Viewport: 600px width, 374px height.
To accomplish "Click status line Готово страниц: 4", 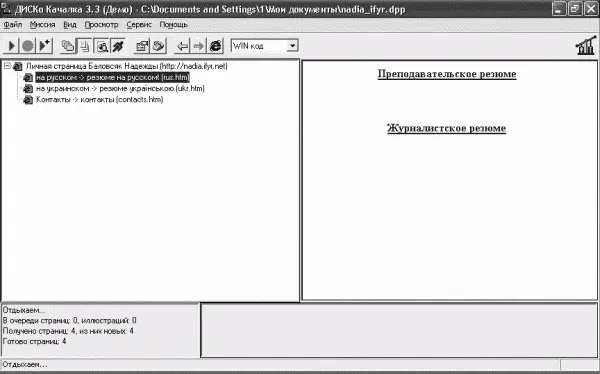I will pyautogui.click(x=34, y=341).
